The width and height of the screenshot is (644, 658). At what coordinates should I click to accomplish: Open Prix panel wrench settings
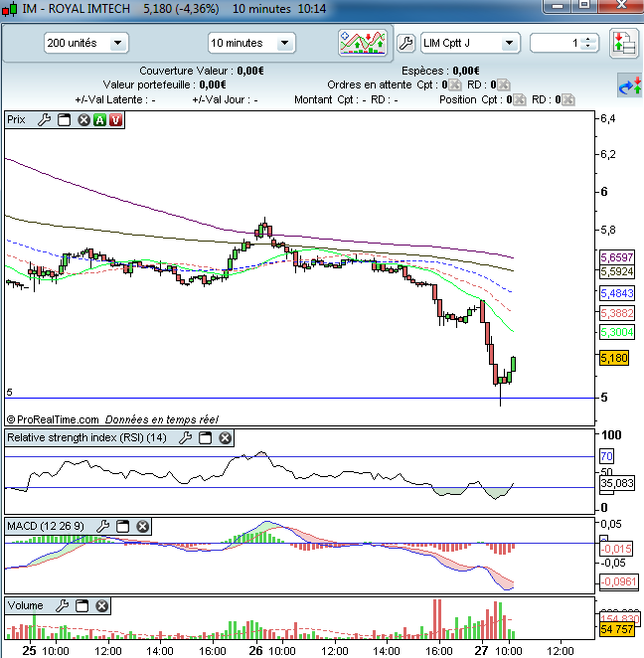[44, 120]
